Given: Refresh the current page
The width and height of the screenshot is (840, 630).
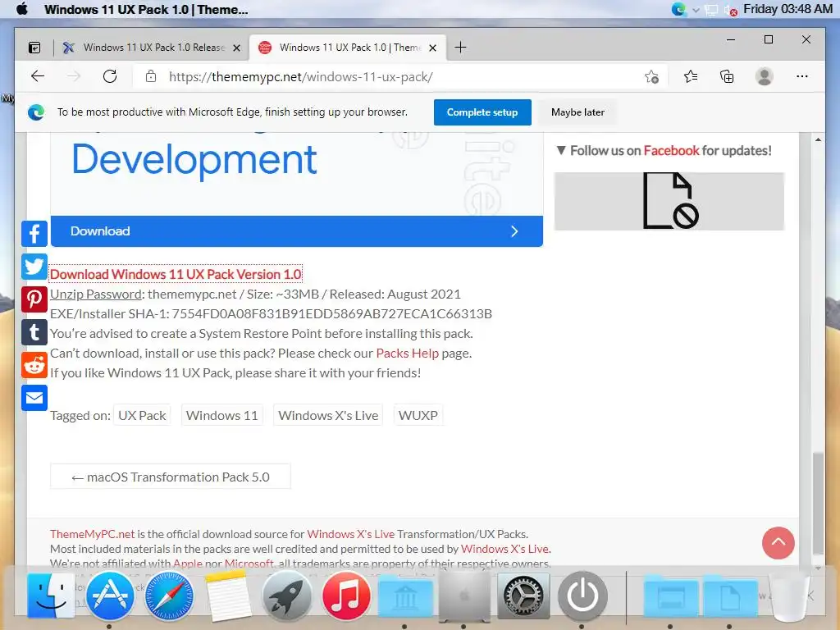Looking at the screenshot, I should pos(110,76).
